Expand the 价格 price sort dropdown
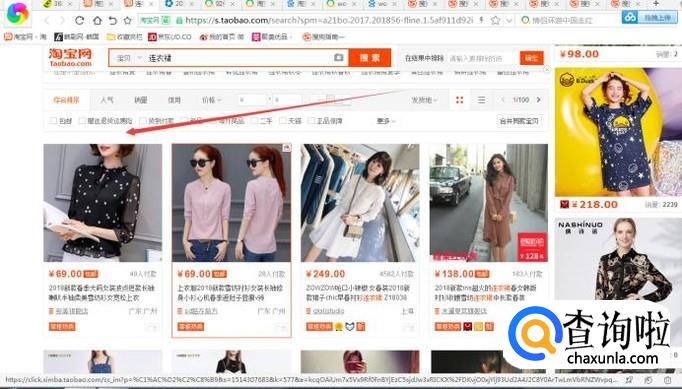Screen dimensions: 682x389 coord(211,100)
